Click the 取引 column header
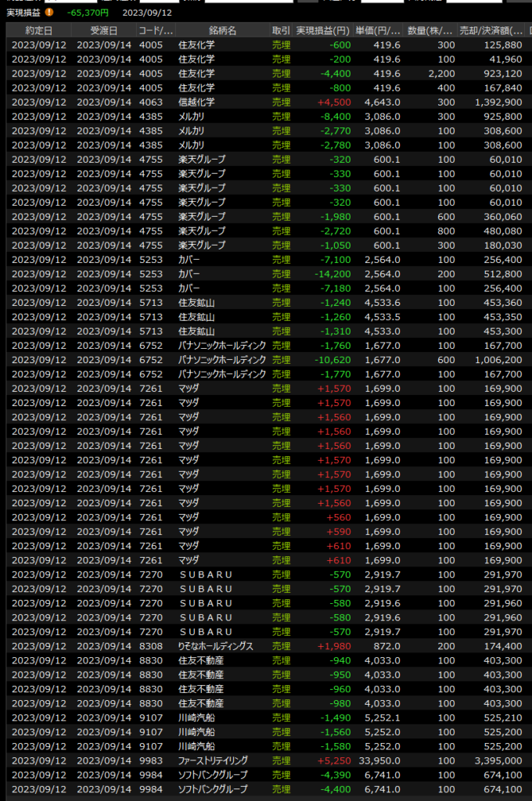Image resolution: width=532 pixels, height=801 pixels. 281,30
